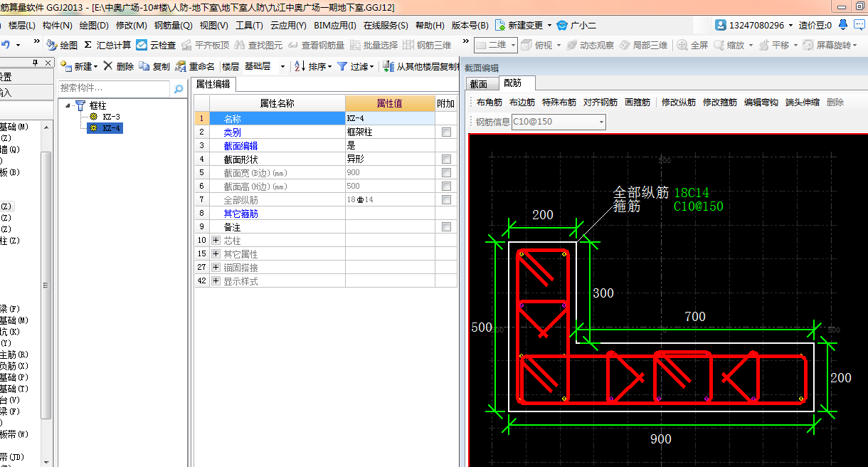Click the 广小二 assistant icon
Image resolution: width=868 pixels, height=467 pixels.
click(x=563, y=25)
